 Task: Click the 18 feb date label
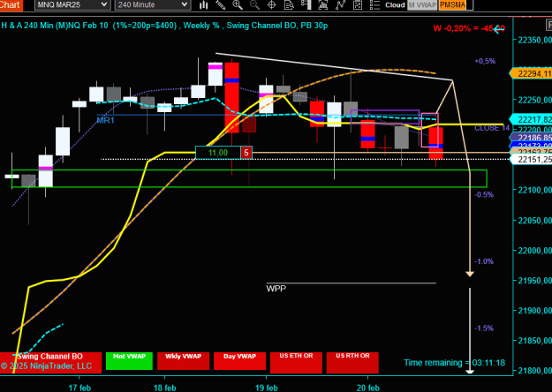click(165, 388)
